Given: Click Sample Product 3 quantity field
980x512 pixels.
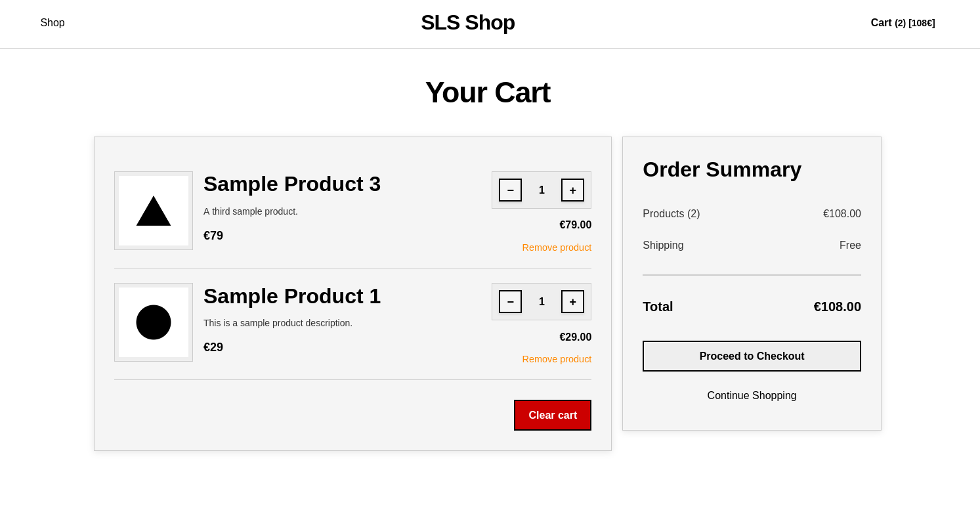Looking at the screenshot, I should point(542,190).
